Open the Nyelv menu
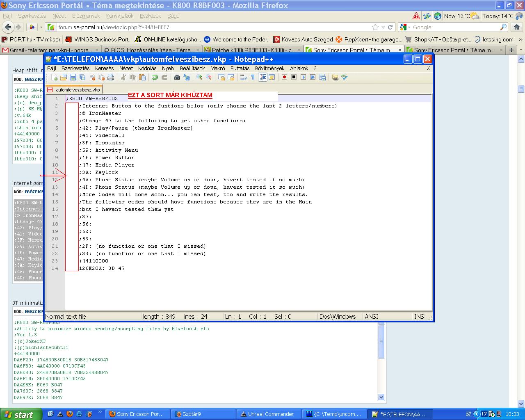This screenshot has height=420, width=525. [x=168, y=68]
